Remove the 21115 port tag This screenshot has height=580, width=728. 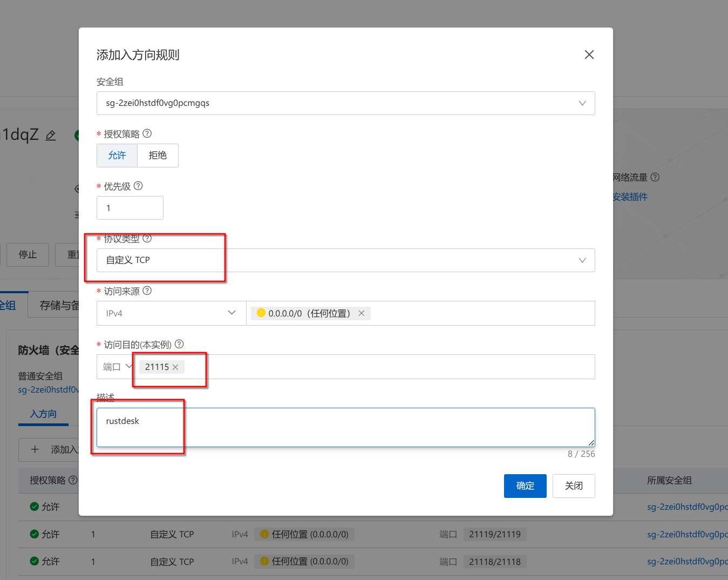175,367
